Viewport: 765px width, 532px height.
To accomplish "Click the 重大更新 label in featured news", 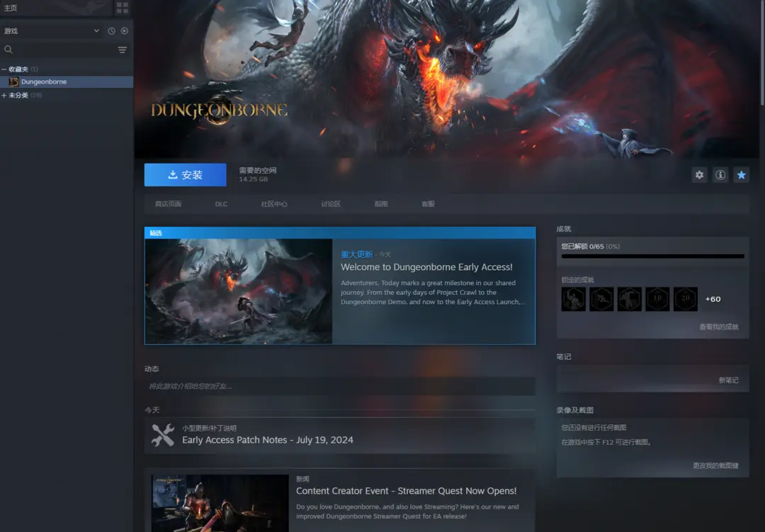I will click(356, 254).
